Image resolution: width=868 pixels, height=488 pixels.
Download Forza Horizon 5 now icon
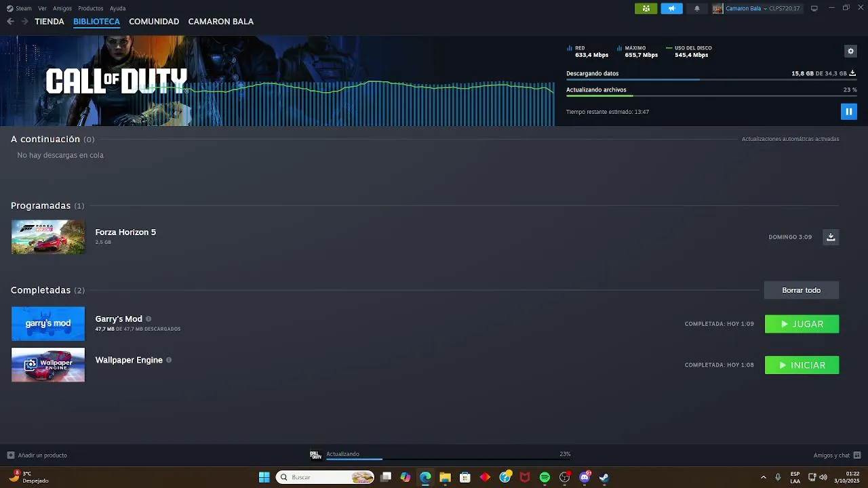point(831,237)
